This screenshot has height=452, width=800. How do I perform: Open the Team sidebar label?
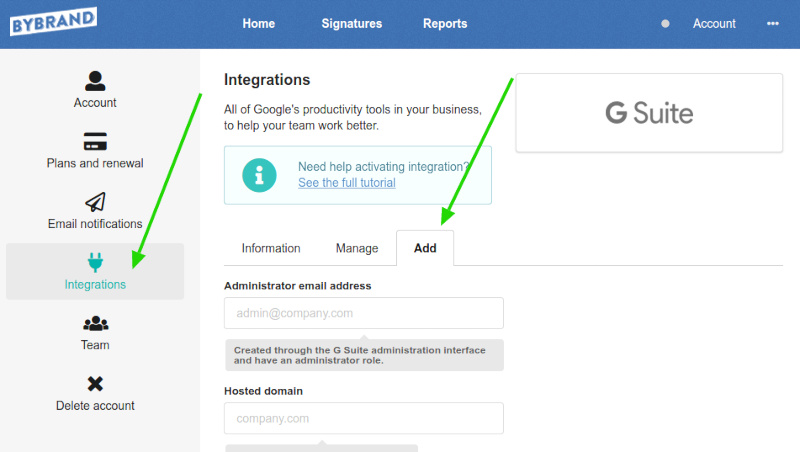click(x=95, y=345)
